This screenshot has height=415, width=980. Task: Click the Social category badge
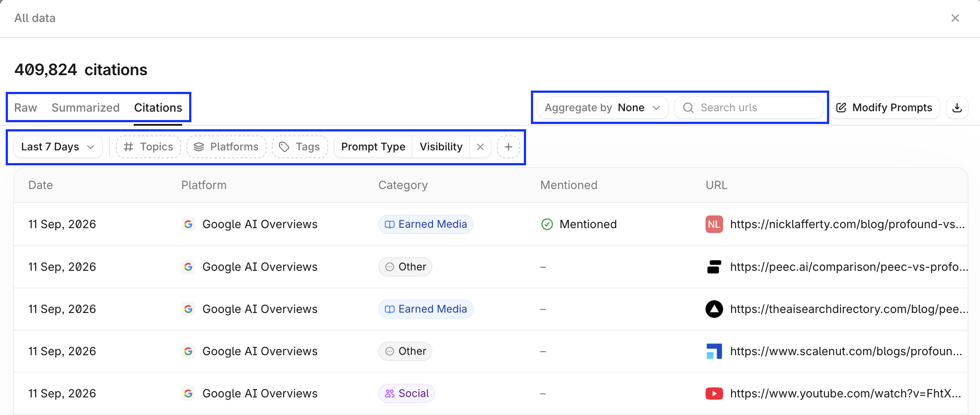[406, 393]
